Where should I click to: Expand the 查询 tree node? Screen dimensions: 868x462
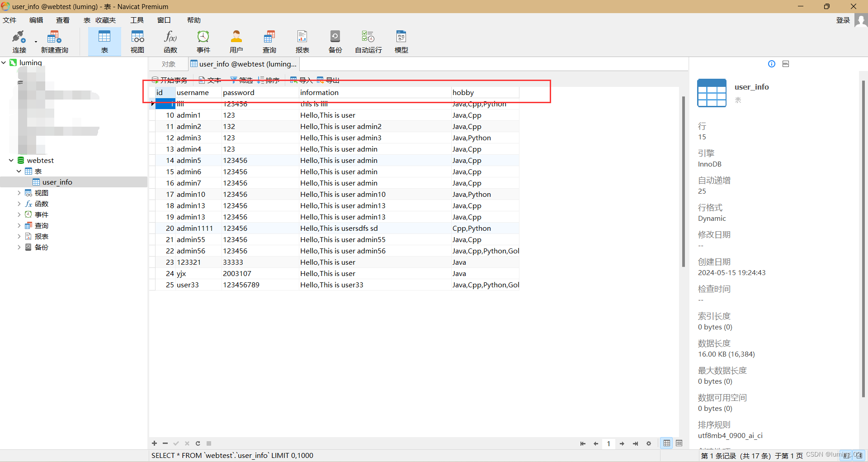[x=19, y=225]
